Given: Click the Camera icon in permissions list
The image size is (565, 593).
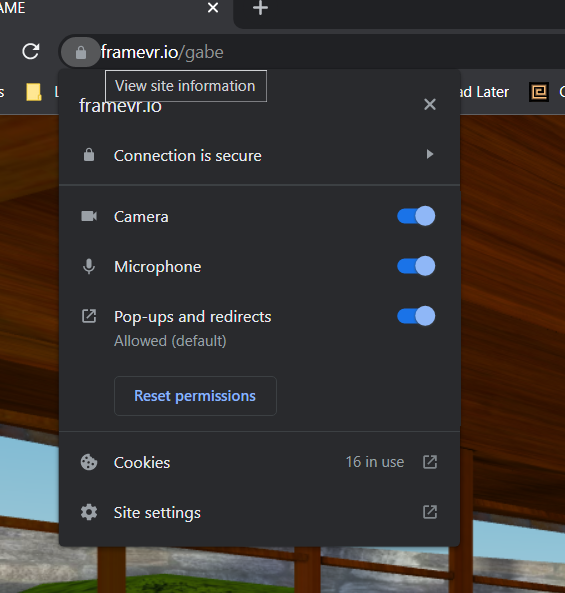Looking at the screenshot, I should coord(89,216).
